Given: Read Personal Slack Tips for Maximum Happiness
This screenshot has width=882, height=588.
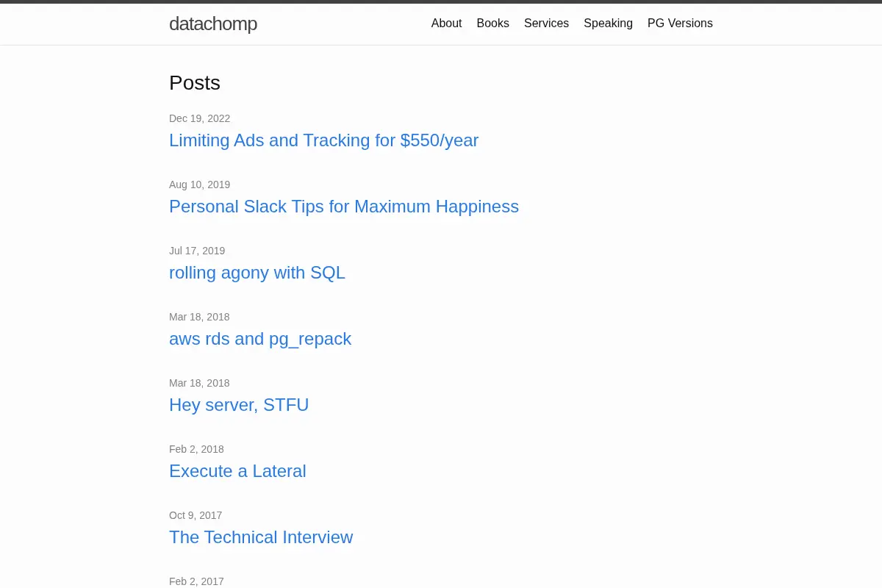Looking at the screenshot, I should [344, 207].
